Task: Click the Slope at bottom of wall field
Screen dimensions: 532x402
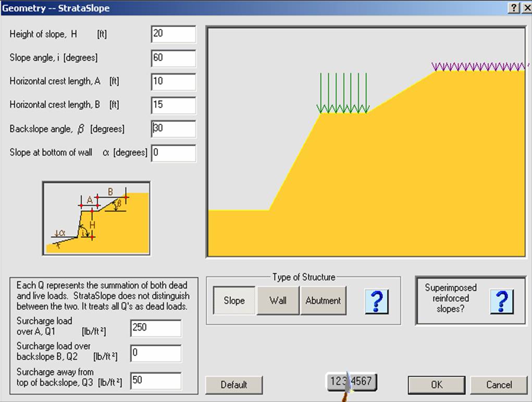Action: tap(174, 153)
